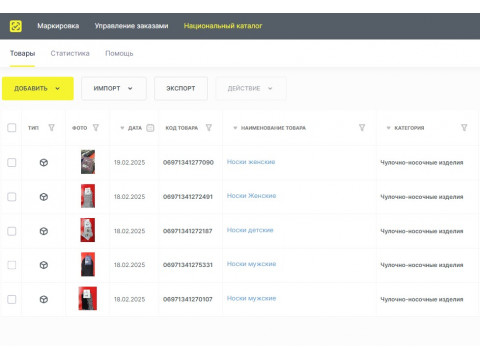Viewport: 480px width, 360px height.
Task: Open the КОД ТОВАРА filter icon
Action: 209,128
